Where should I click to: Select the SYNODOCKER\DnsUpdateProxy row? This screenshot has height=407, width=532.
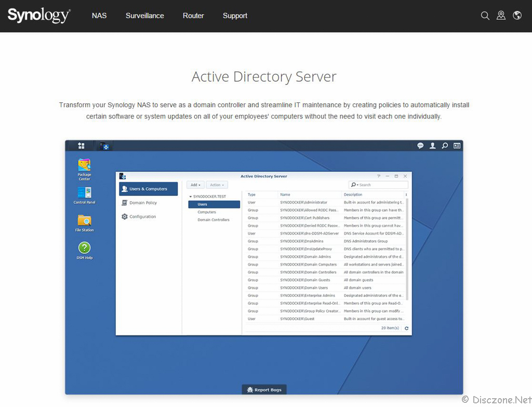(325, 249)
